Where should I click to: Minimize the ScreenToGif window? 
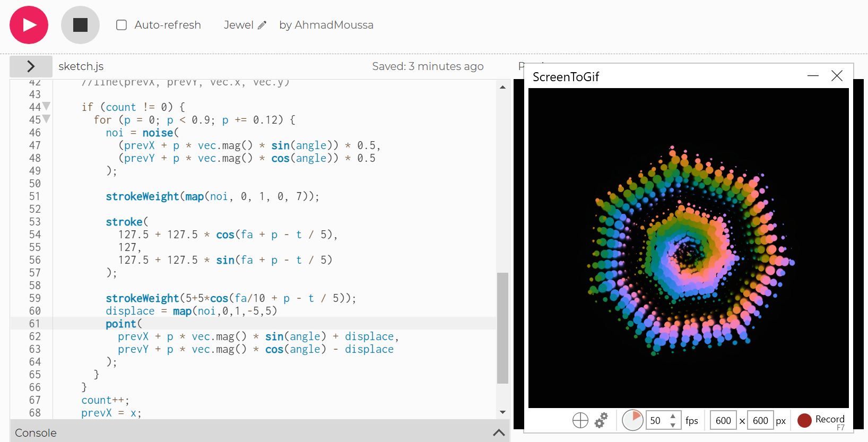pyautogui.click(x=813, y=76)
